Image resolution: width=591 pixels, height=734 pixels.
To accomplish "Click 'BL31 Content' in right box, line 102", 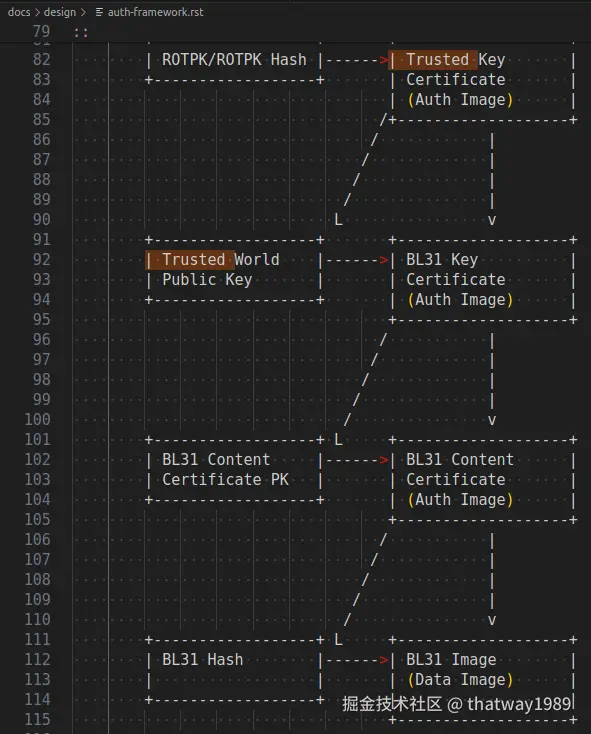I will click(460, 460).
